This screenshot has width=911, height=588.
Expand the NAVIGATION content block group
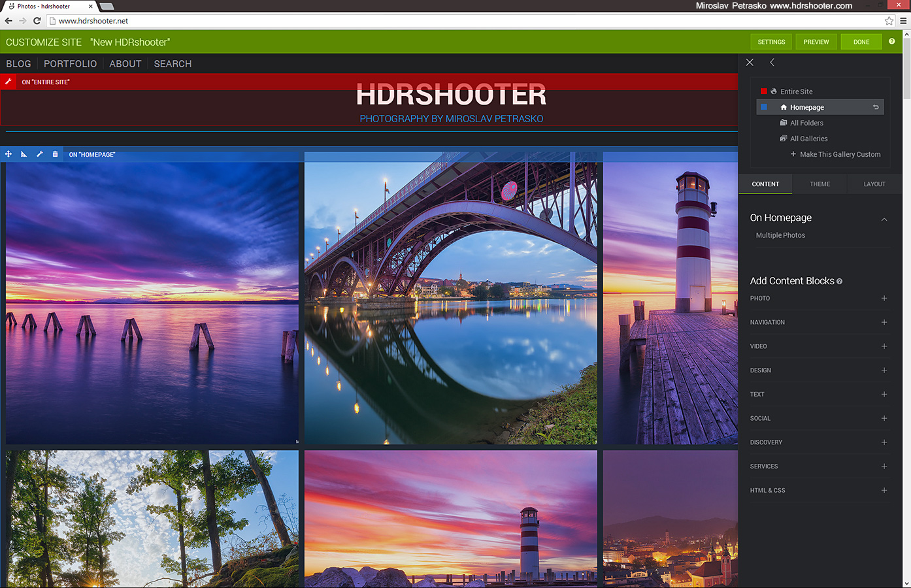click(x=884, y=322)
